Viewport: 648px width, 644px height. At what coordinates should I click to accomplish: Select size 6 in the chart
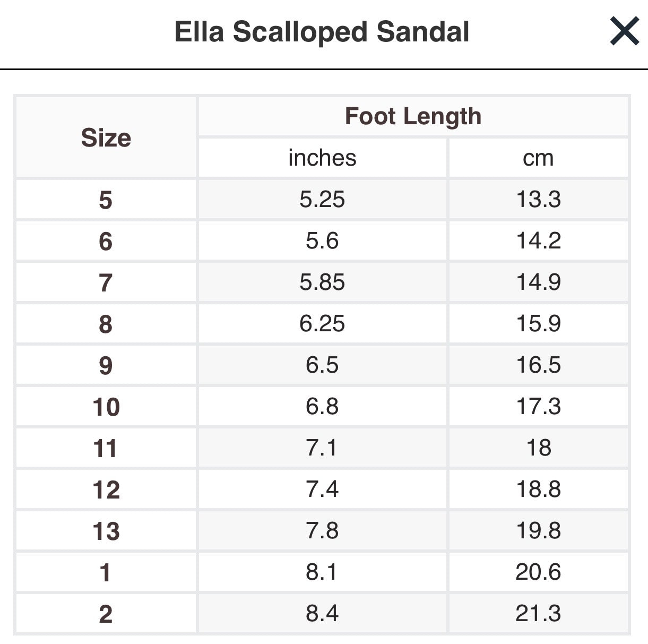[x=106, y=241]
